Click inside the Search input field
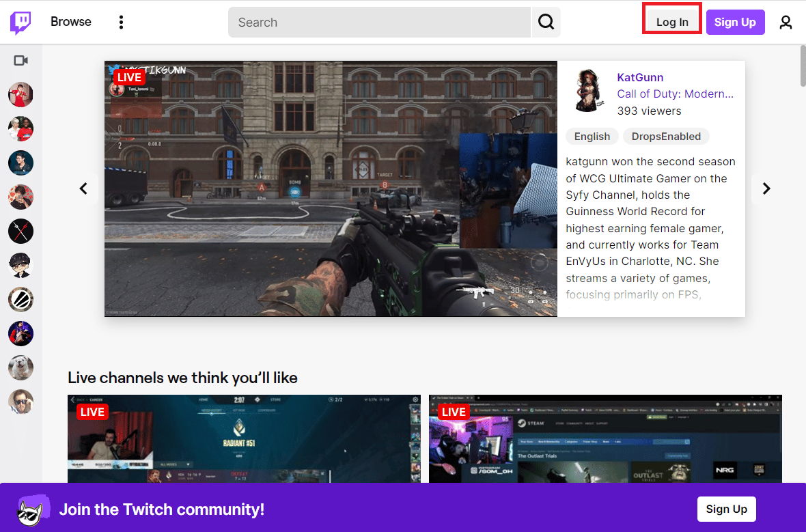This screenshot has width=806, height=532. (379, 22)
